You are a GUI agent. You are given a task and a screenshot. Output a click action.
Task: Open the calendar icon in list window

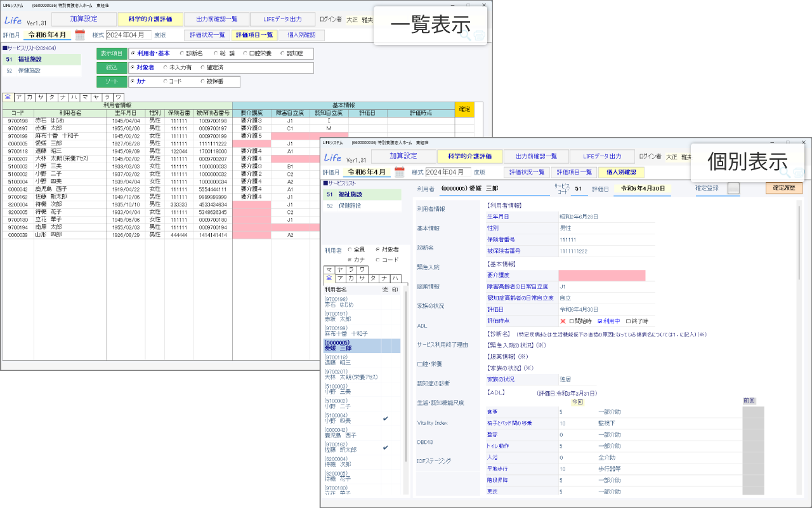(80, 34)
